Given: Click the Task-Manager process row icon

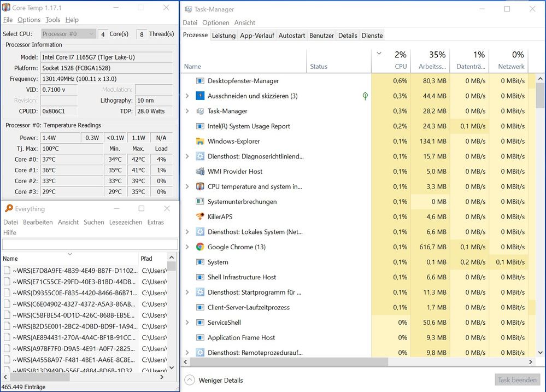Looking at the screenshot, I should tap(200, 111).
